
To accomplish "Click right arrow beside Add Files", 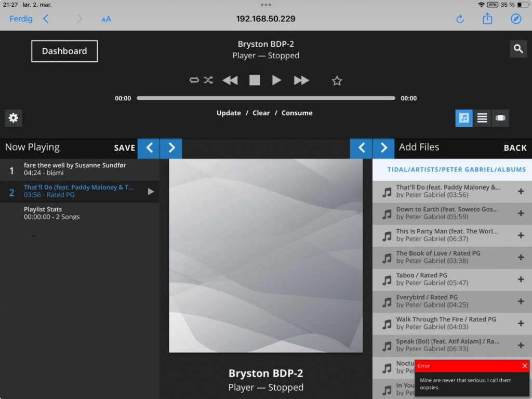I will click(383, 148).
